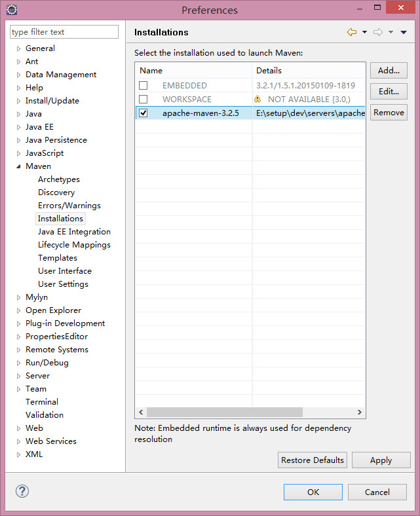Select the PropertiesEditor tree item
This screenshot has height=516, width=420.
[x=56, y=337]
